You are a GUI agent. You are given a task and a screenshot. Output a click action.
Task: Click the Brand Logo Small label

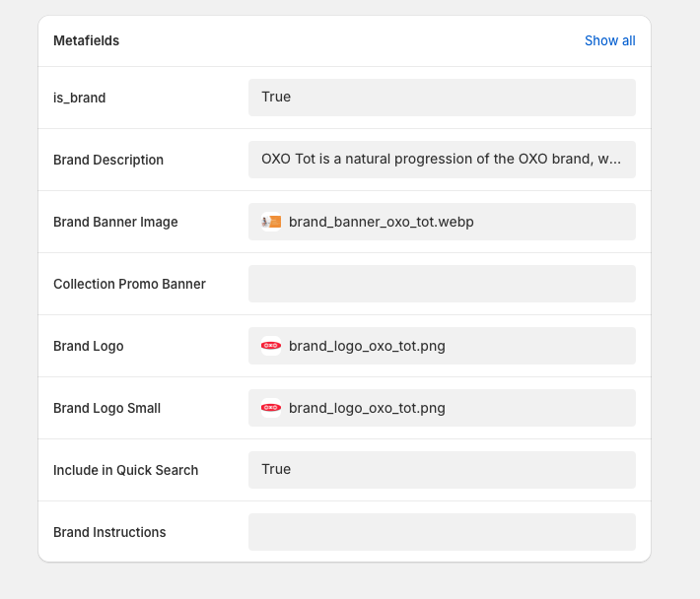pos(106,408)
